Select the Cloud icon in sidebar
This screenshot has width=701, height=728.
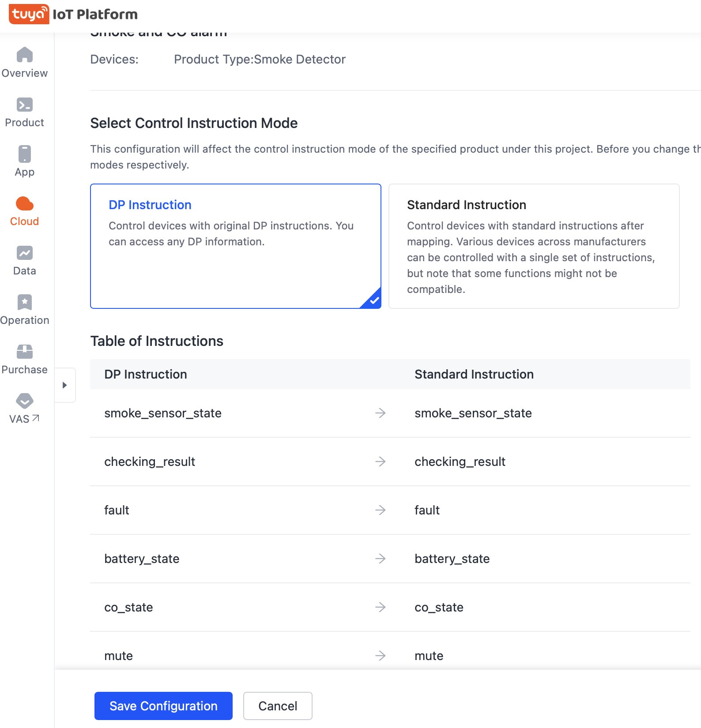pyautogui.click(x=25, y=204)
